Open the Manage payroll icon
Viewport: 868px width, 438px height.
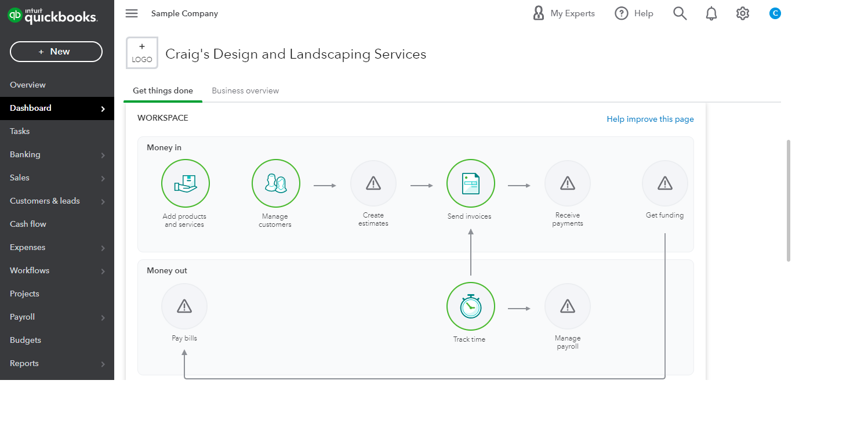[x=567, y=307]
